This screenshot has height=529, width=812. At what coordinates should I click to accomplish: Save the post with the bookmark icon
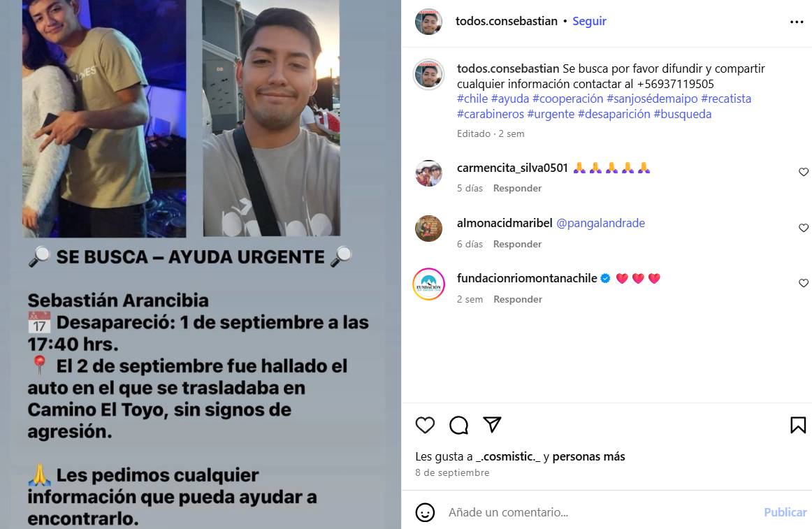tap(797, 425)
